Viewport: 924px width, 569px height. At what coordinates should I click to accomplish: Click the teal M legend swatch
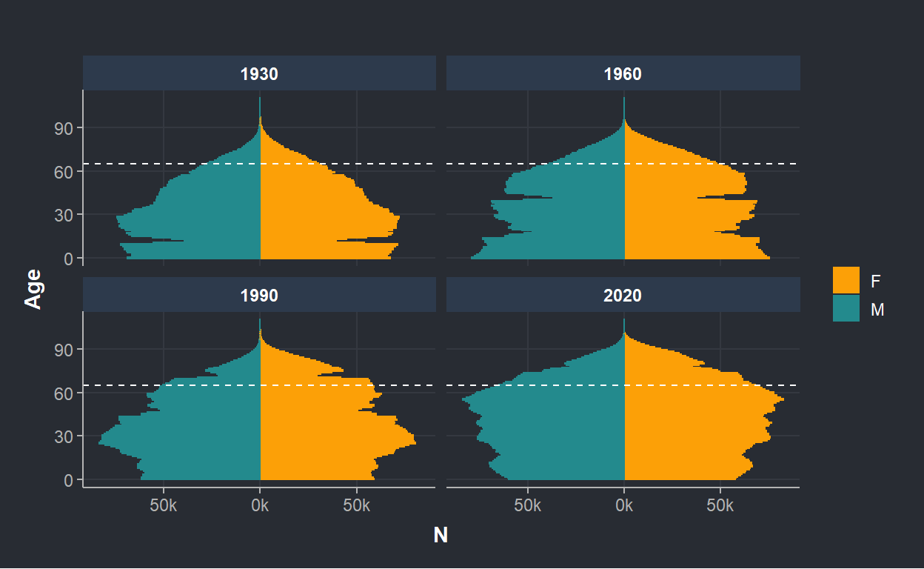click(x=846, y=308)
